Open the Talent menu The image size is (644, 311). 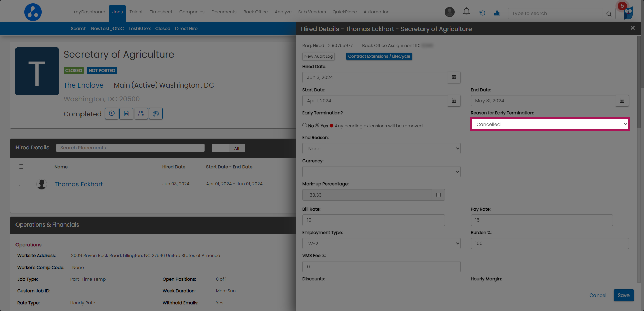pos(136,12)
